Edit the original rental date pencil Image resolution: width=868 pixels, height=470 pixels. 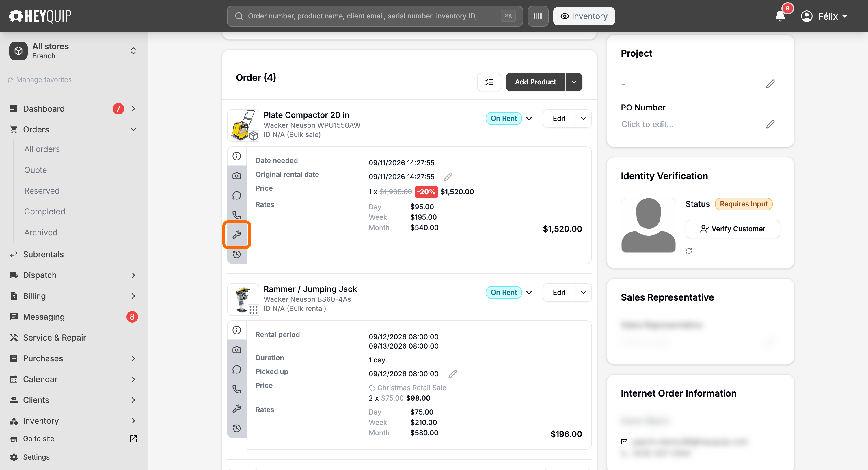[448, 177]
